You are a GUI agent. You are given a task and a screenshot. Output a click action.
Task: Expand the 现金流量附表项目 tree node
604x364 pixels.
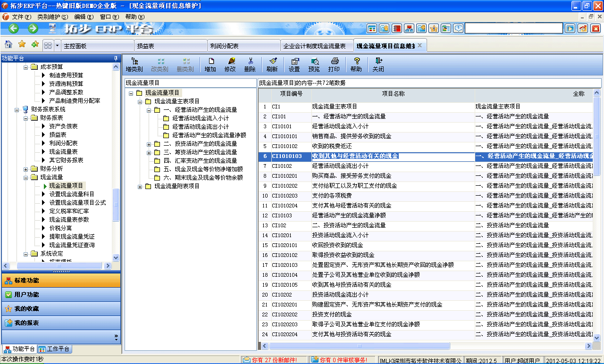point(140,187)
